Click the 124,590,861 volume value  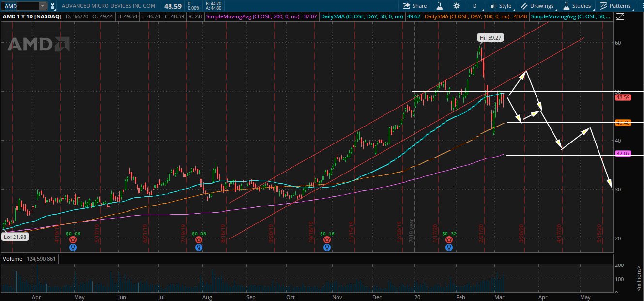(x=41, y=259)
